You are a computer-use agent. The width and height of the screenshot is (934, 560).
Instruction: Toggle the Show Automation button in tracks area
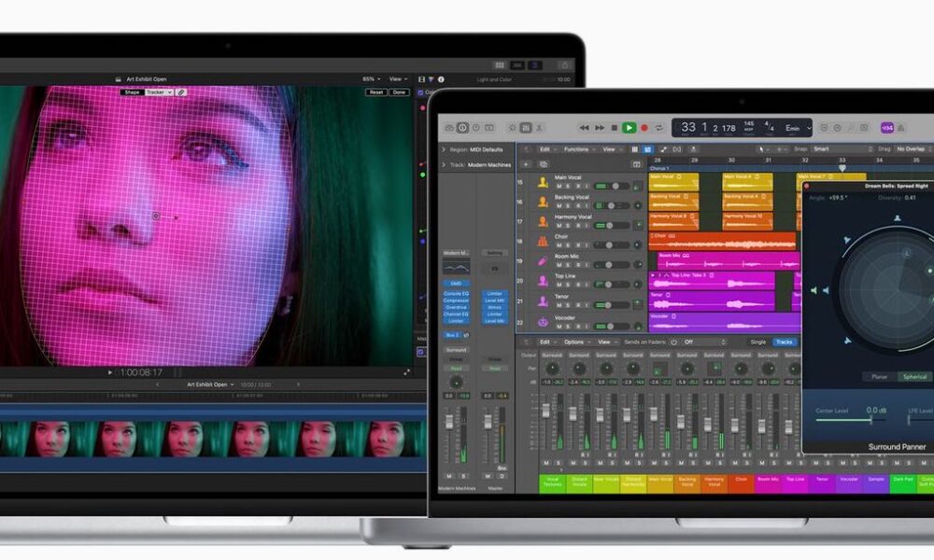[663, 149]
